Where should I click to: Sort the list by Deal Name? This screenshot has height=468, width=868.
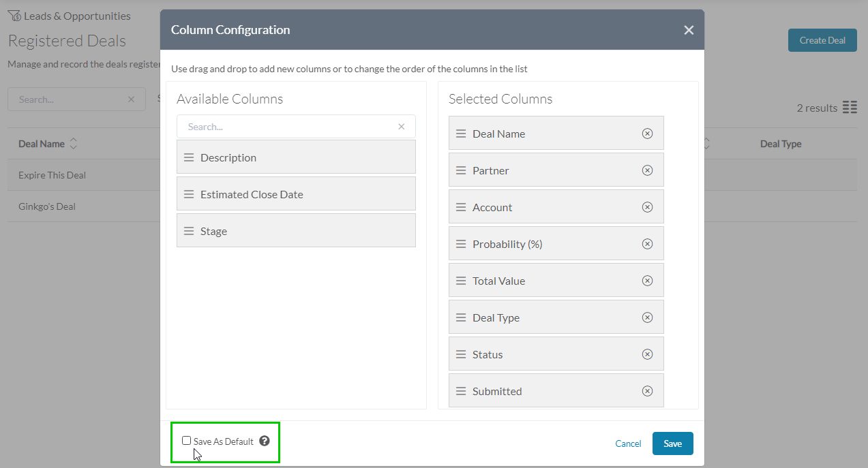point(74,144)
